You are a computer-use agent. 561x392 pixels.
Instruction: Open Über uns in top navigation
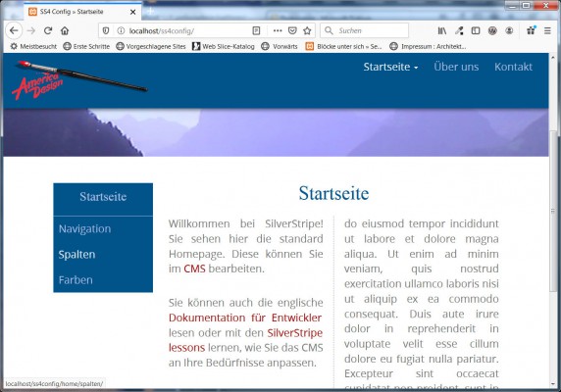click(456, 67)
